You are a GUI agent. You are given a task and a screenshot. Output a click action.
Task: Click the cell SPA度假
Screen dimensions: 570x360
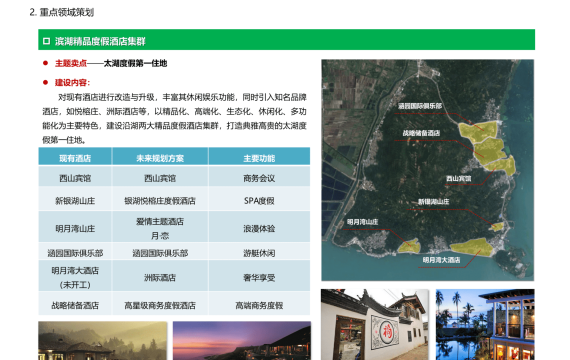[259, 201]
